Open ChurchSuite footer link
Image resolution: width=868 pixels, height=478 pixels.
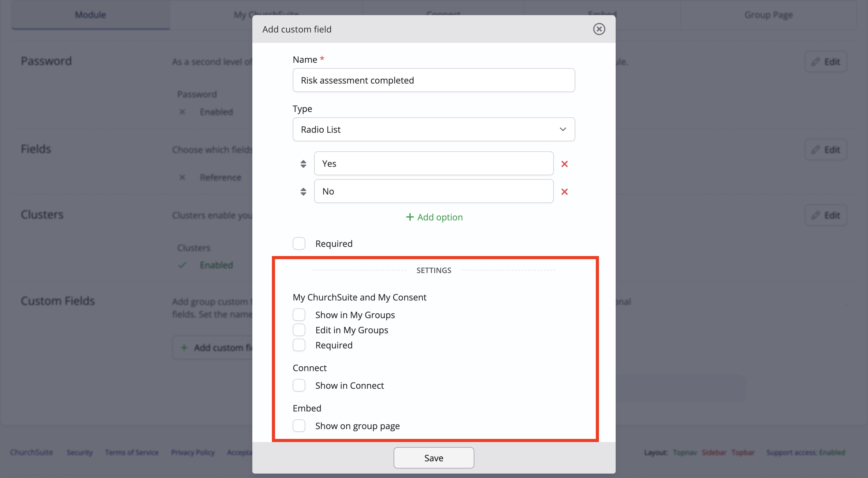(x=31, y=452)
